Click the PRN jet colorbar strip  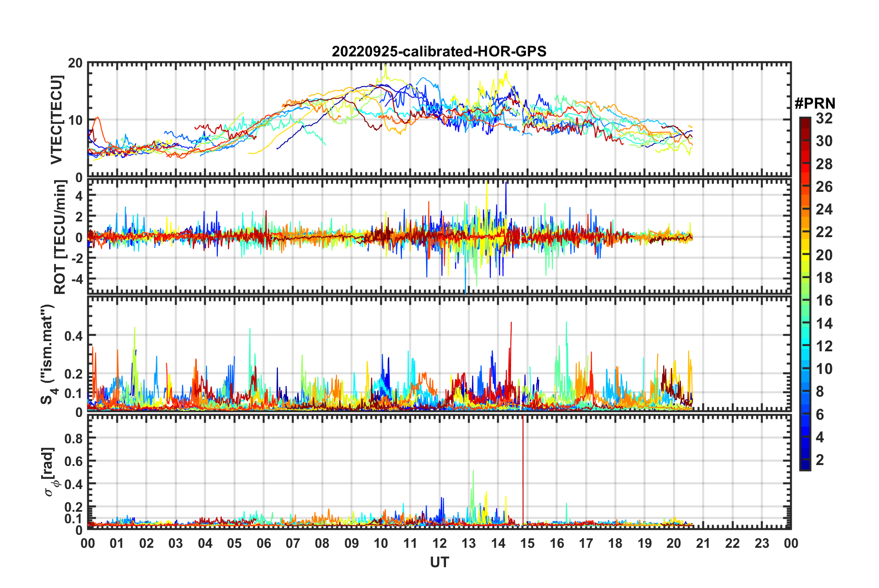tap(805, 294)
